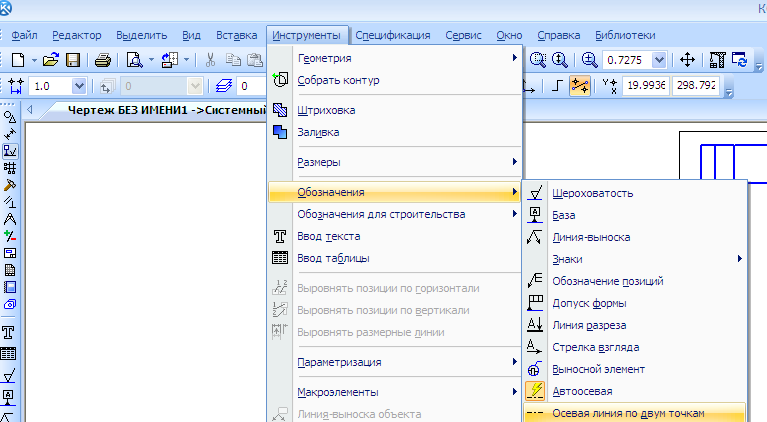The width and height of the screenshot is (767, 422).
Task: Select Автоосевая submenu item
Action: tap(635, 391)
